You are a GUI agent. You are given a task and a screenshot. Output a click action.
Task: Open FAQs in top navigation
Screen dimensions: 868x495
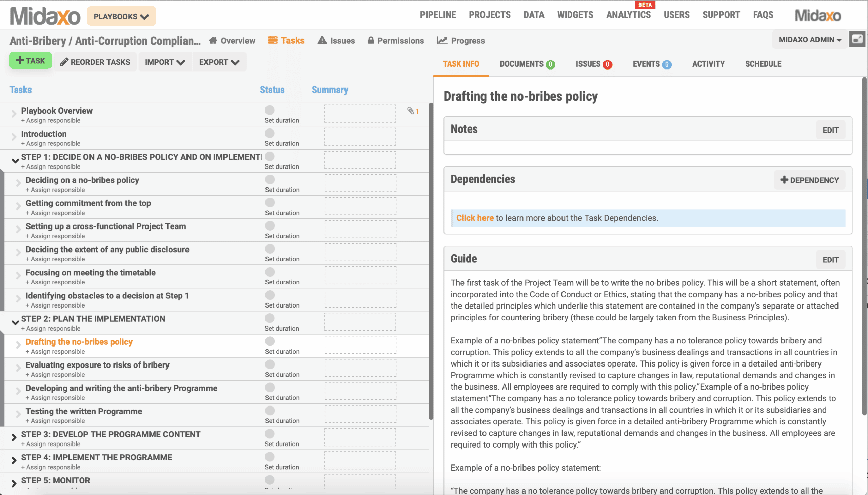[763, 15]
